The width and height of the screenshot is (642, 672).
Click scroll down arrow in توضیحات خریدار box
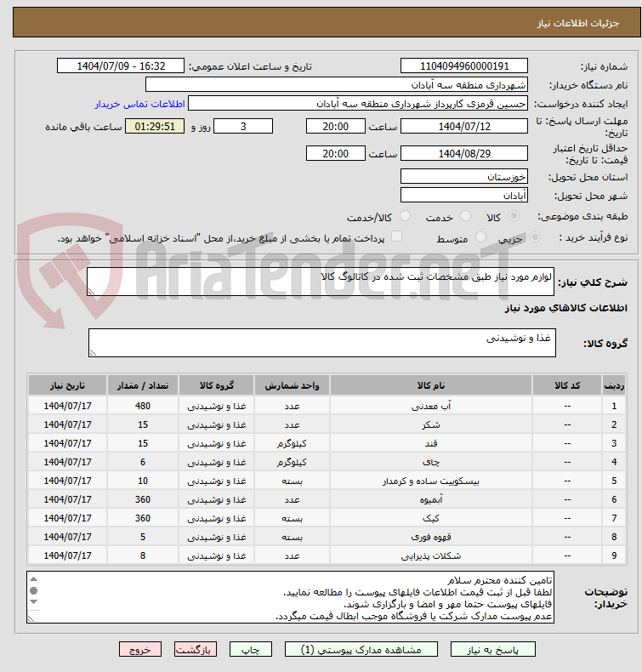(34, 602)
